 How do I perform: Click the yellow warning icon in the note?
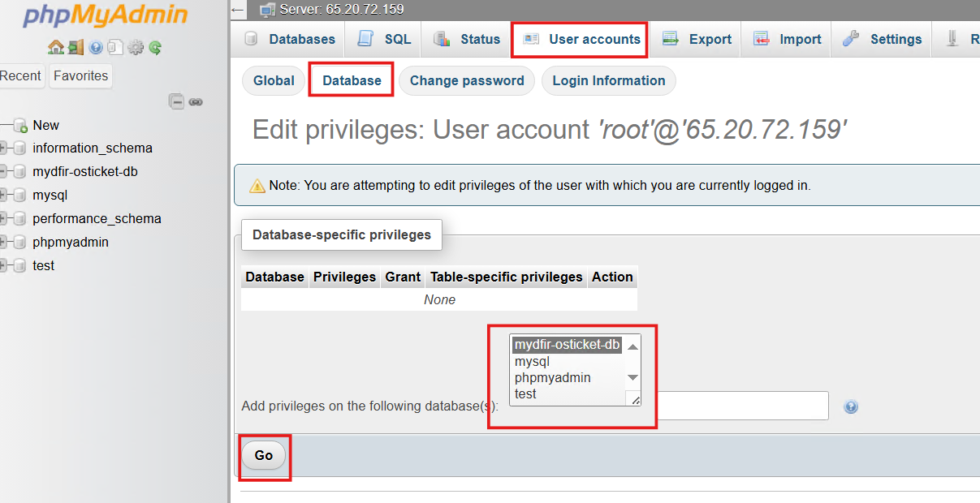click(257, 186)
